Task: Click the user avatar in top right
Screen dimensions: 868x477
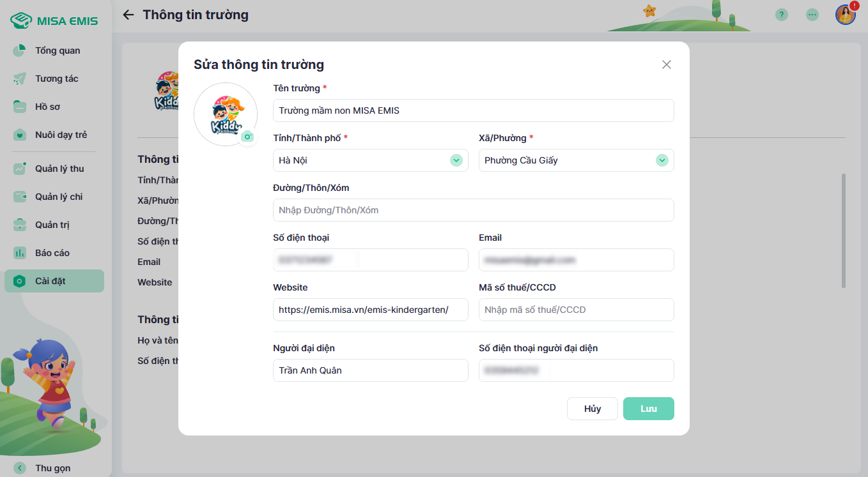Action: pyautogui.click(x=845, y=15)
